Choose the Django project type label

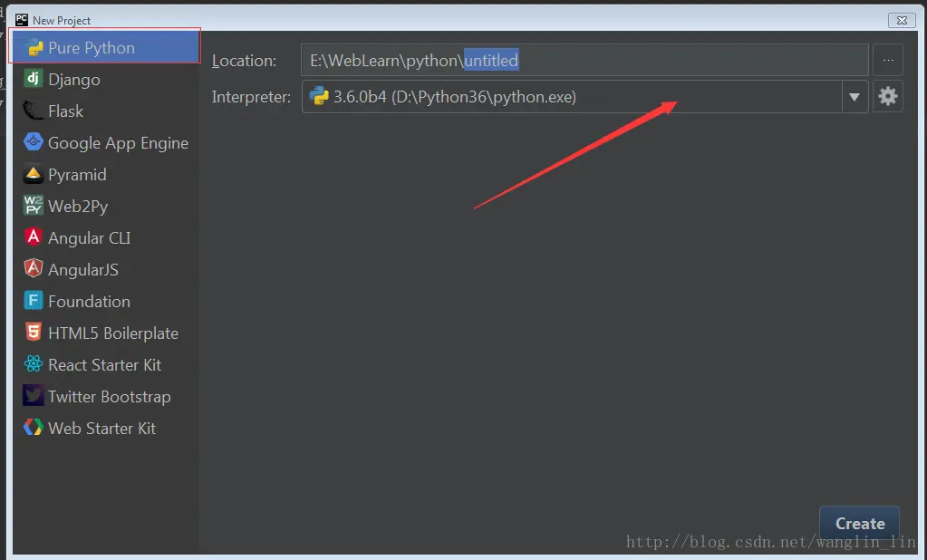[x=74, y=80]
